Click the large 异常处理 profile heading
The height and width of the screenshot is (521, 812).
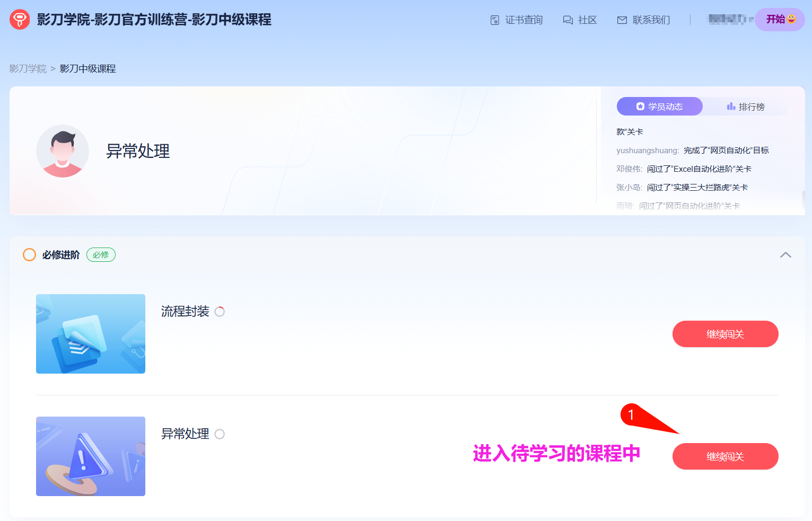pos(138,151)
